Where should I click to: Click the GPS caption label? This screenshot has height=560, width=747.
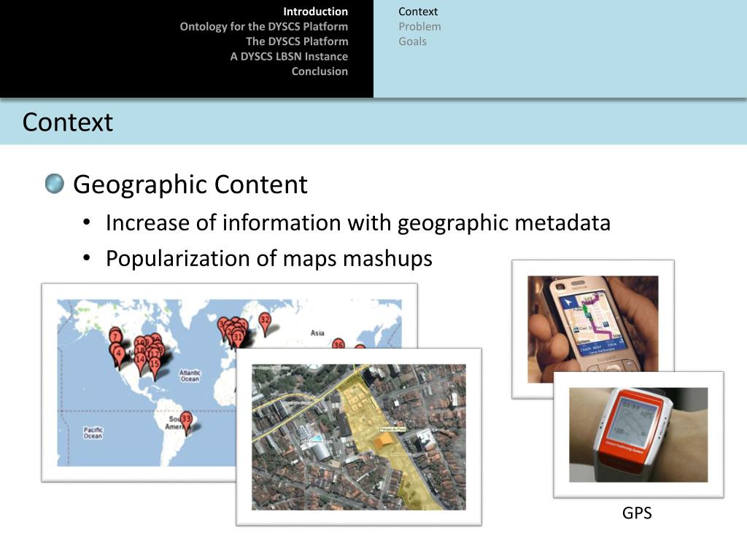point(637,513)
